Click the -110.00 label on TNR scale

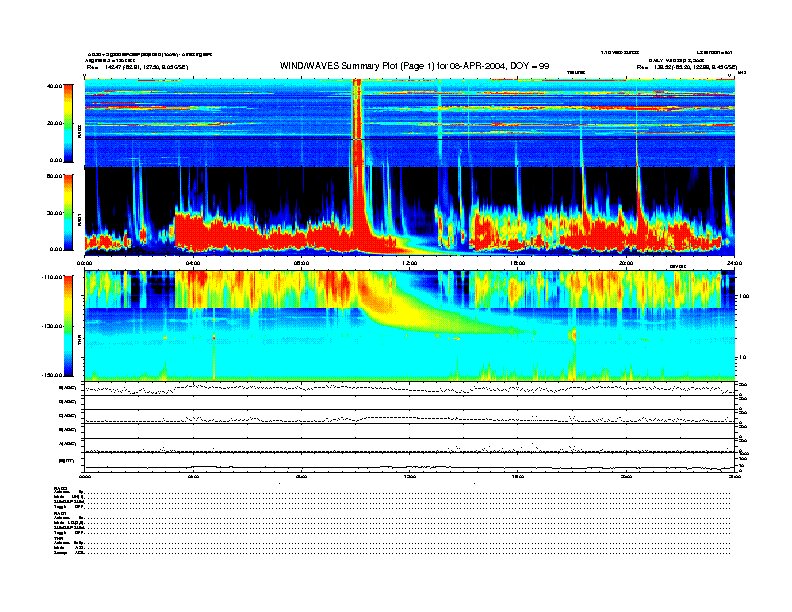(x=52, y=277)
